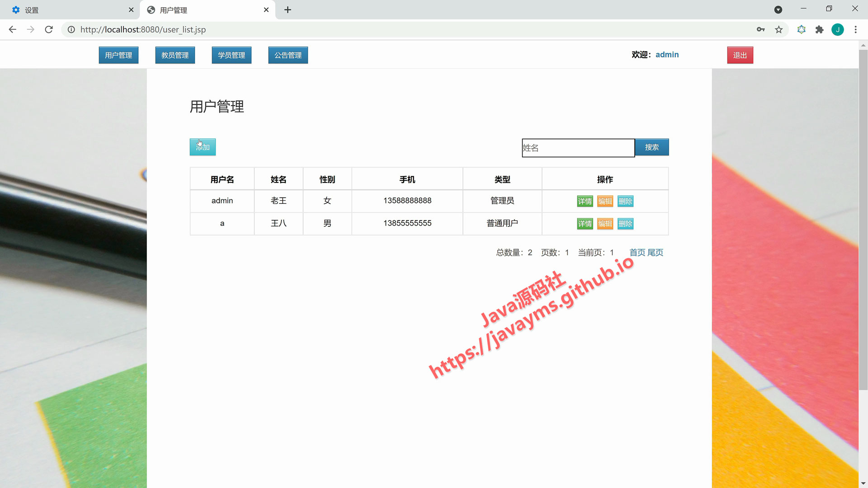
Task: Go to 尾页 pagination link
Action: 655,252
